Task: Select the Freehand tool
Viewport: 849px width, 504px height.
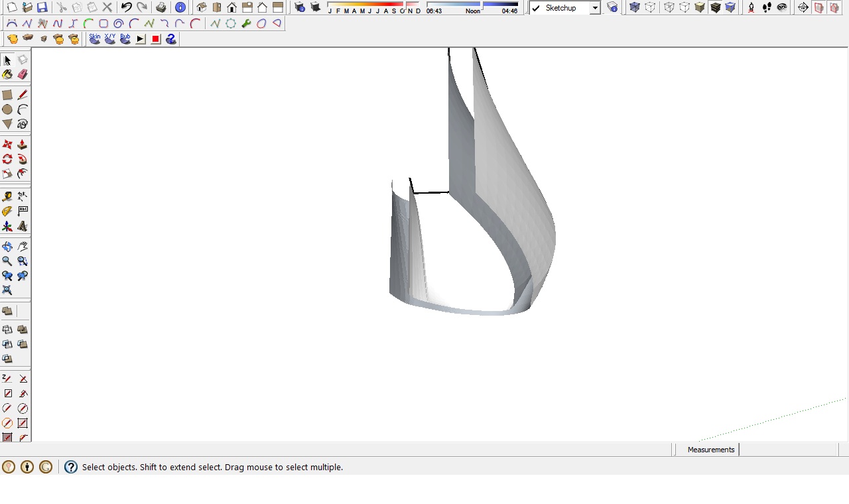Action: pyautogui.click(x=23, y=124)
